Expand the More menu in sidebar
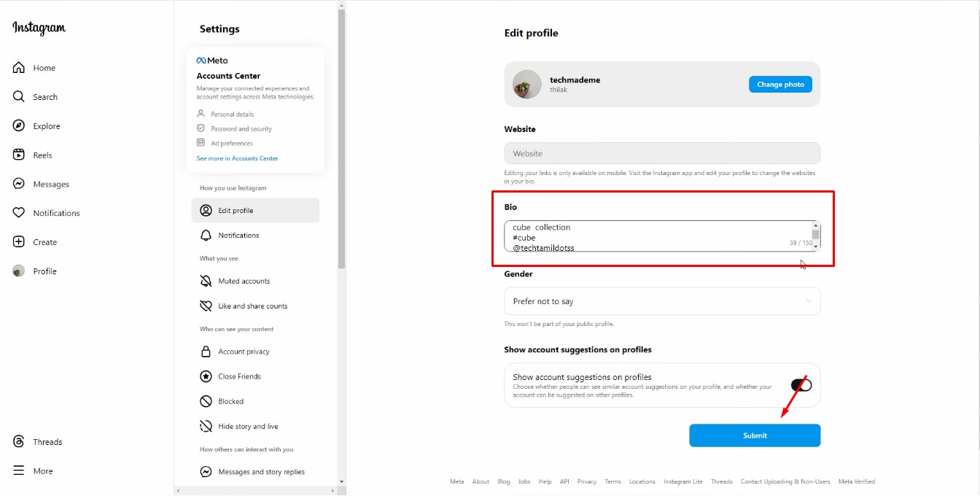Screen dimensions: 980x496 17,470
